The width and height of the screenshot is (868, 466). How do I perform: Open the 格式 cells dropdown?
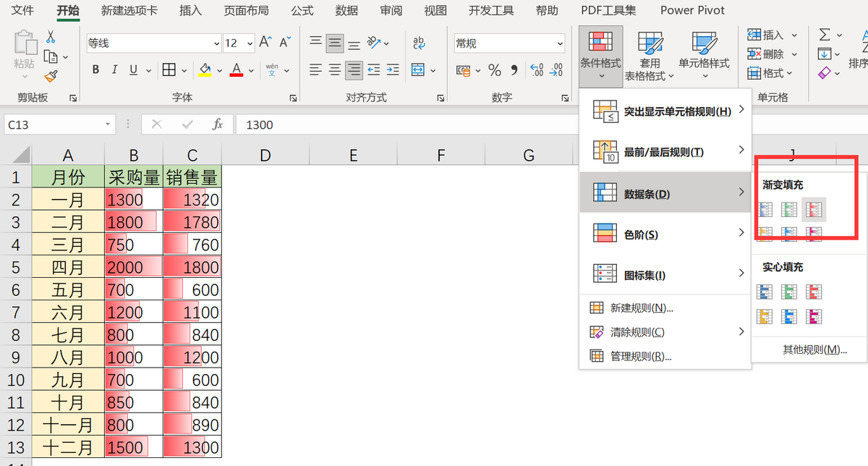771,73
